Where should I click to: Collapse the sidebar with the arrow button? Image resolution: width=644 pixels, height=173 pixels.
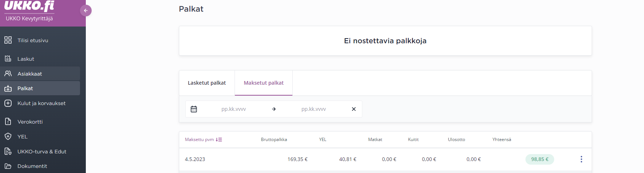coord(86,11)
